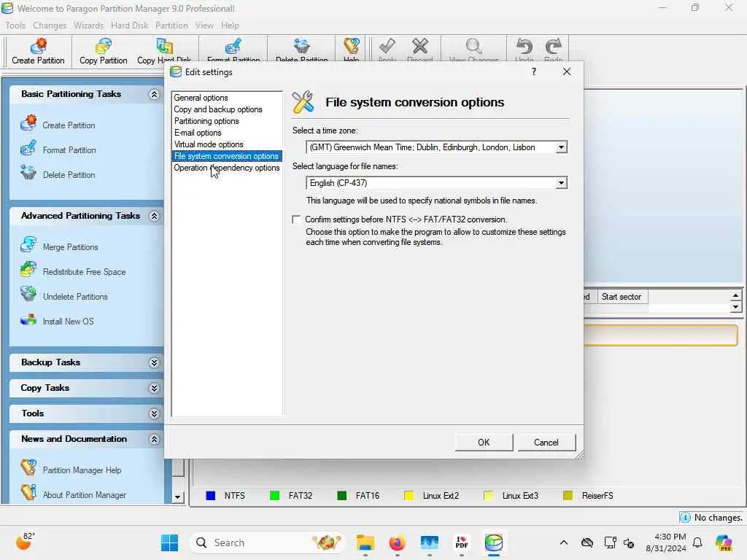Image resolution: width=747 pixels, height=560 pixels.
Task: Select E-mail options in settings list
Action: pos(198,133)
